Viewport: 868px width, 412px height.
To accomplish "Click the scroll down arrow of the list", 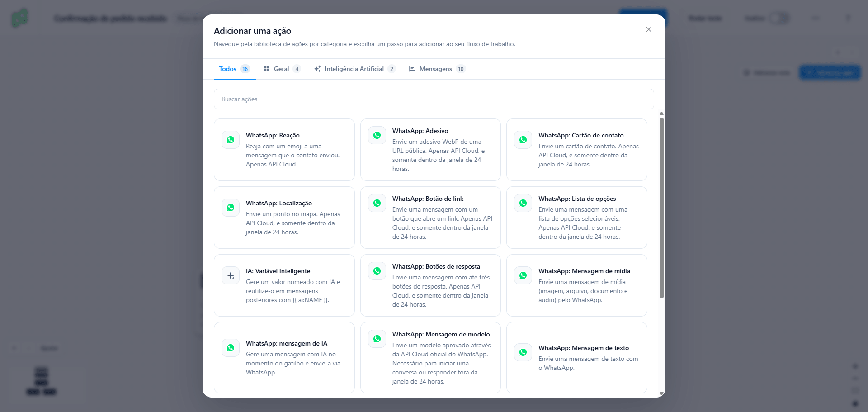I will 661,394.
